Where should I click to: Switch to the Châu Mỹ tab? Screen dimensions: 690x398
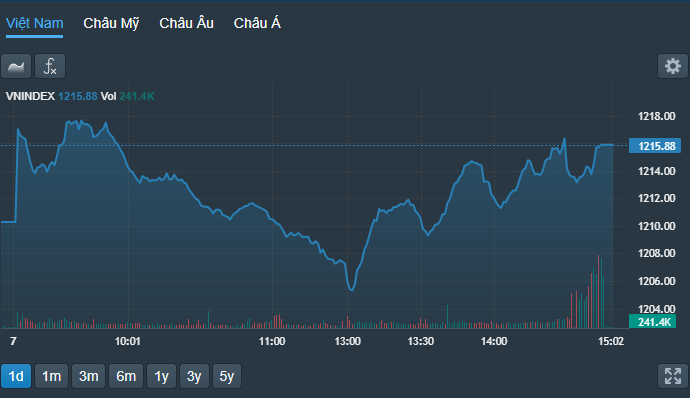point(111,23)
